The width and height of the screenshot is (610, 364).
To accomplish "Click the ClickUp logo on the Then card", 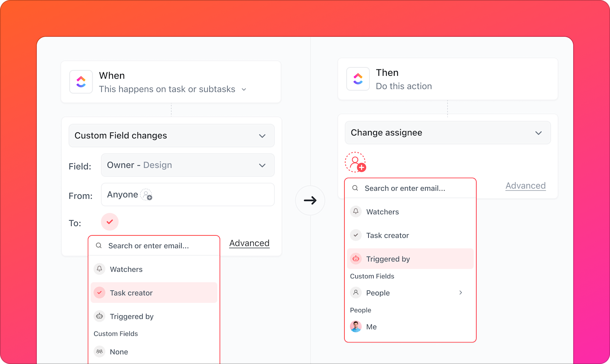I will (x=358, y=79).
